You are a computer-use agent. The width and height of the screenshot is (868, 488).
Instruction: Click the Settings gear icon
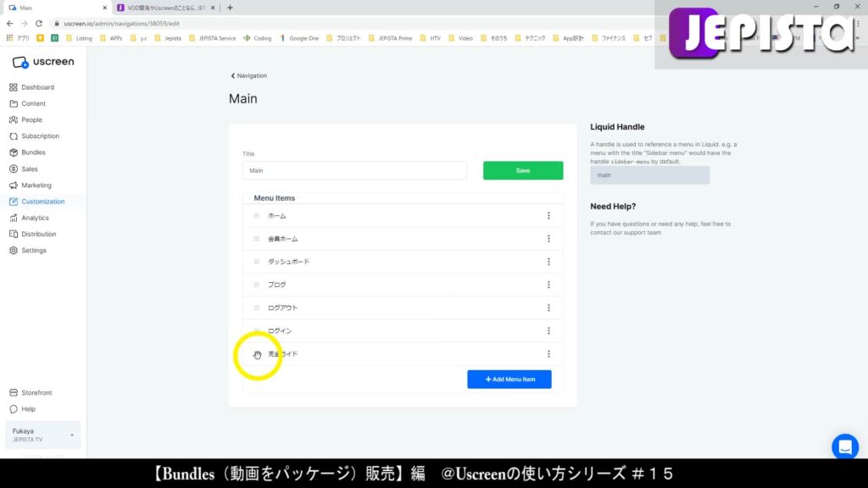14,251
